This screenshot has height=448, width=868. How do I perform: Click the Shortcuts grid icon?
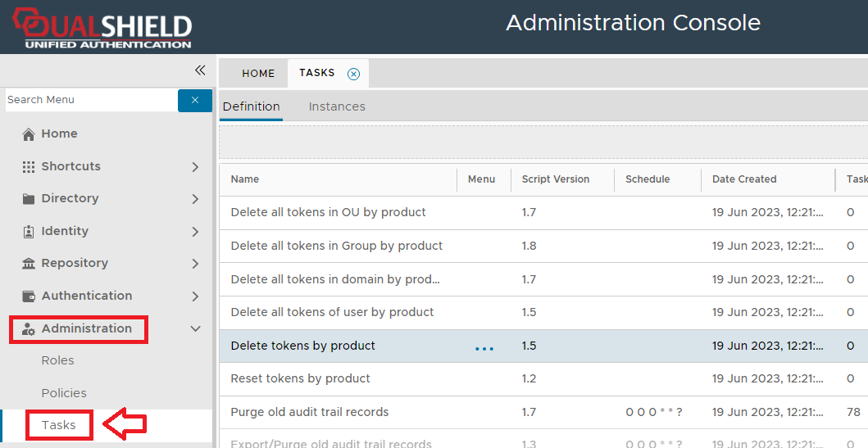tap(29, 166)
